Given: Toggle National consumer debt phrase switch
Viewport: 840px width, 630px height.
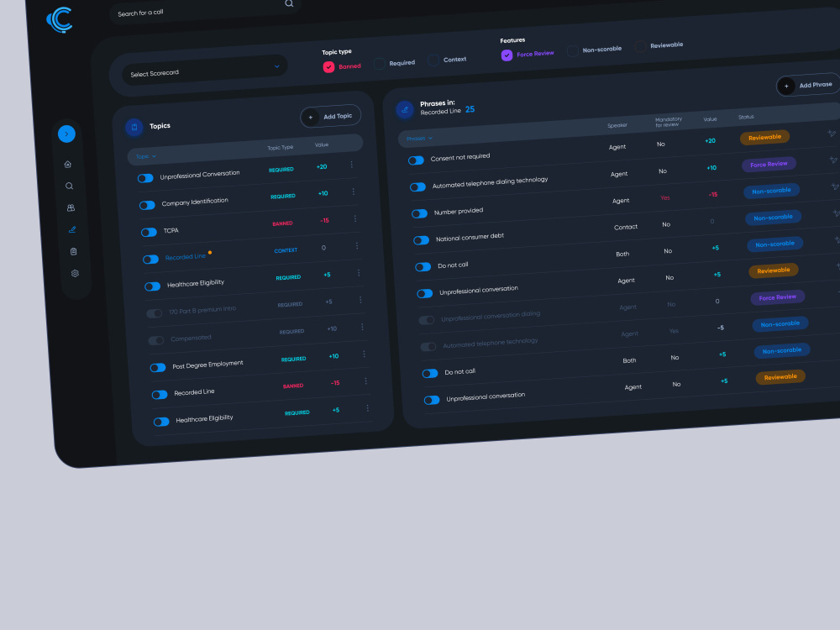Looking at the screenshot, I should (x=422, y=240).
